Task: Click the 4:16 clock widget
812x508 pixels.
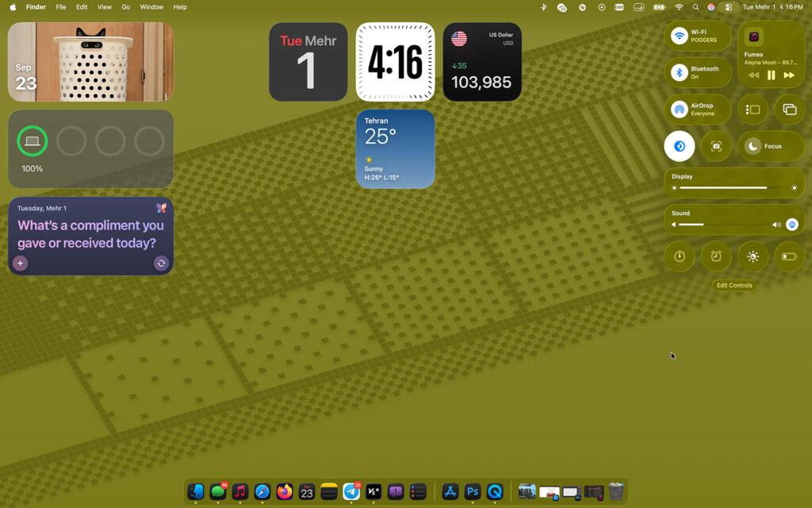Action: pyautogui.click(x=395, y=62)
